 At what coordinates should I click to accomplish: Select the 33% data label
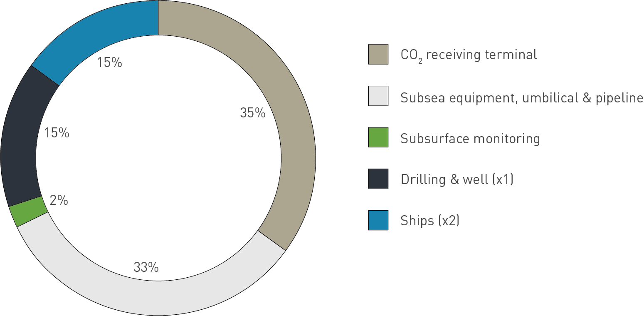[146, 267]
